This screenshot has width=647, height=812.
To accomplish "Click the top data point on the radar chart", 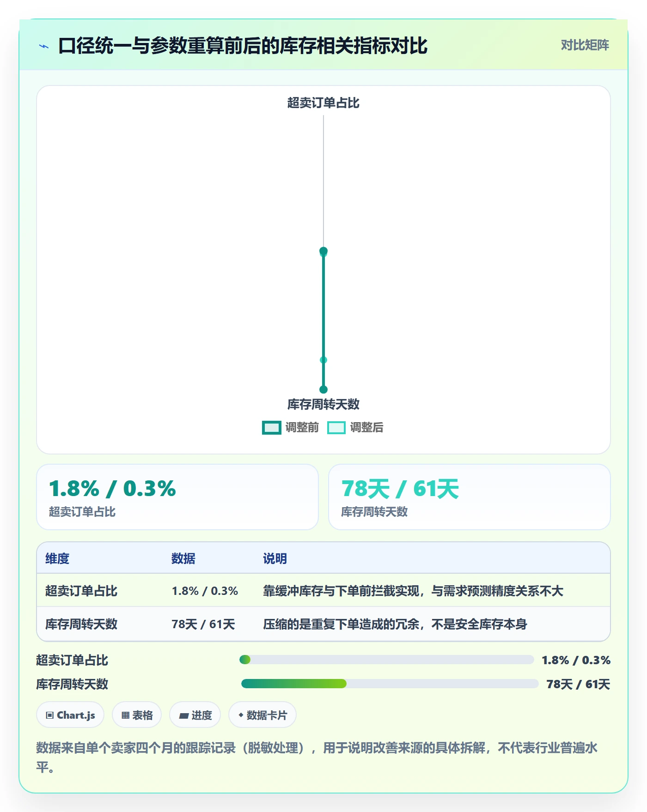I will pos(323,251).
